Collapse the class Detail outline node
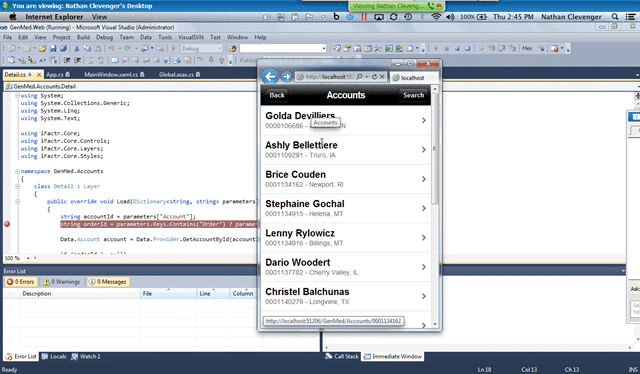This screenshot has height=374, width=640. coord(18,186)
